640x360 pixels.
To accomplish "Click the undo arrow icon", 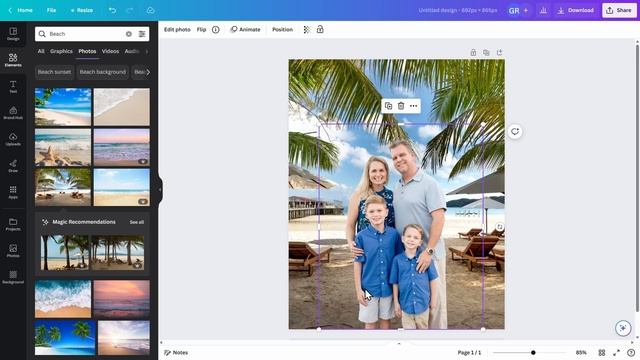I will [112, 10].
